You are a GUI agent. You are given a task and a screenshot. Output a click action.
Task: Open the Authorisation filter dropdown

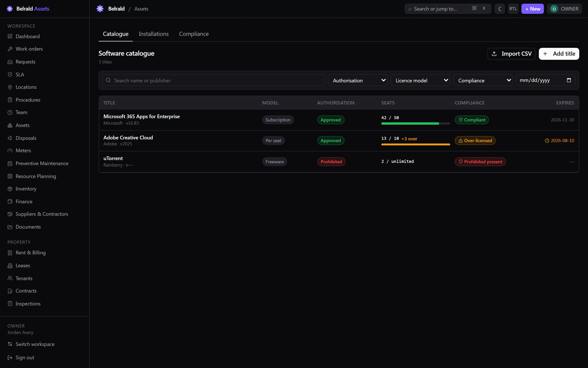(x=358, y=80)
